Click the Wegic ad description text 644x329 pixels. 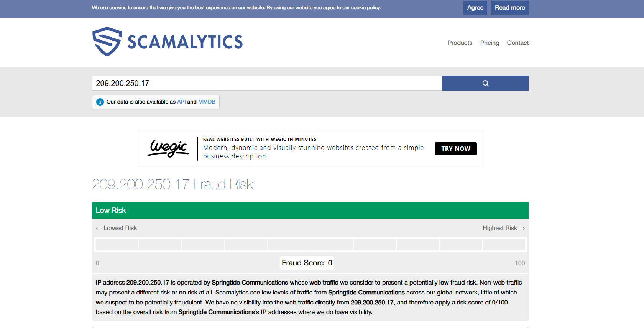pyautogui.click(x=314, y=152)
